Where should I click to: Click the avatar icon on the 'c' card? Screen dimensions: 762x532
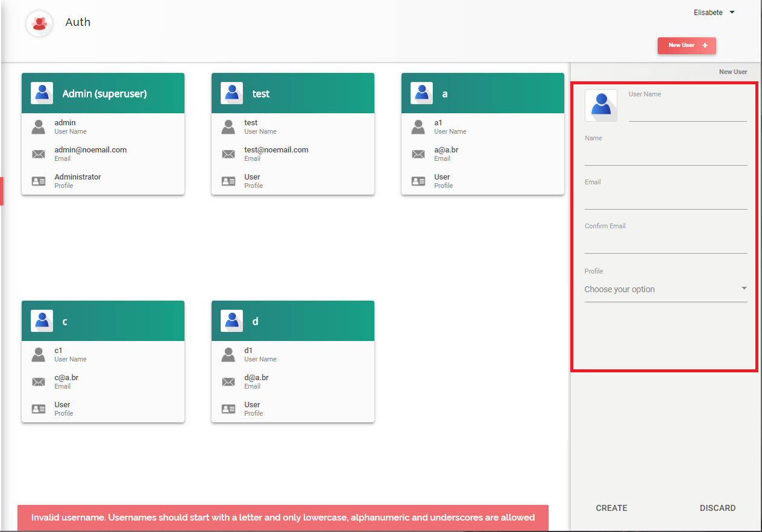click(x=42, y=321)
